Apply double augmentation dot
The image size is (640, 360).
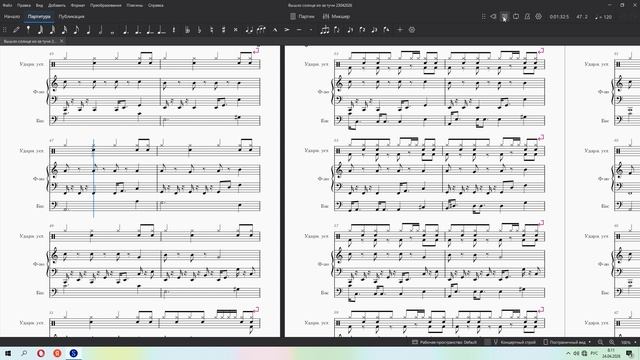138,29
